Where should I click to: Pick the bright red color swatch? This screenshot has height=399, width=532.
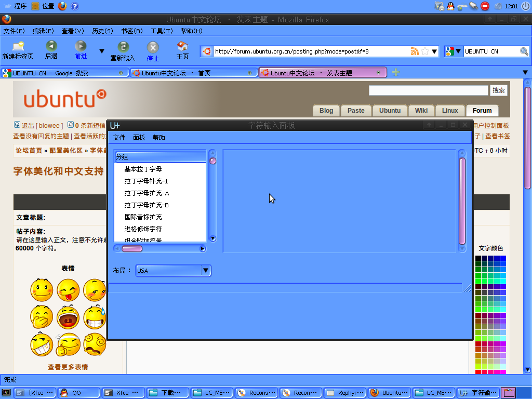478,372
